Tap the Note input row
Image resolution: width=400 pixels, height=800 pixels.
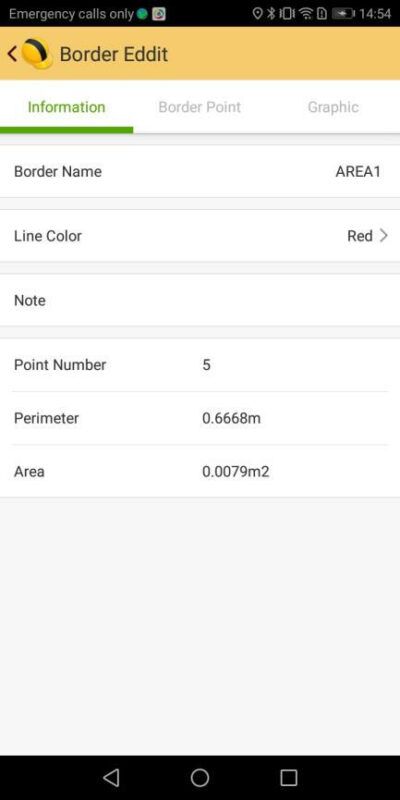(200, 301)
